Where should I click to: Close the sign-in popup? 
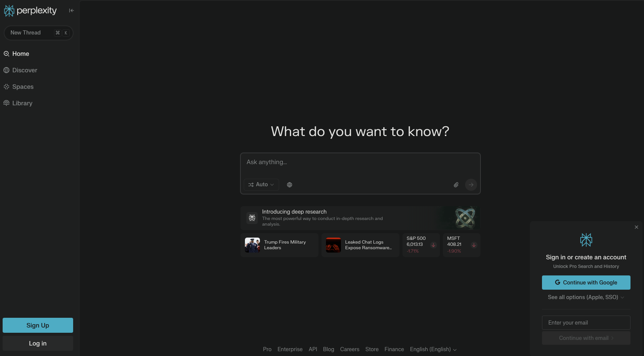tap(636, 227)
